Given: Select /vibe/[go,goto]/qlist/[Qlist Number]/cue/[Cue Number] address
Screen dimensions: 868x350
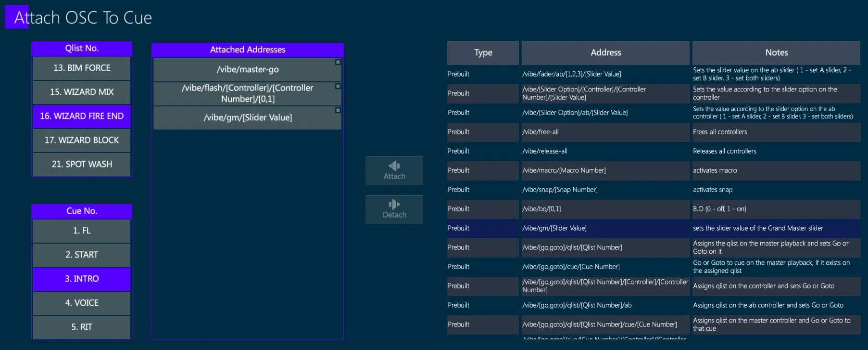Looking at the screenshot, I should pos(605,324).
